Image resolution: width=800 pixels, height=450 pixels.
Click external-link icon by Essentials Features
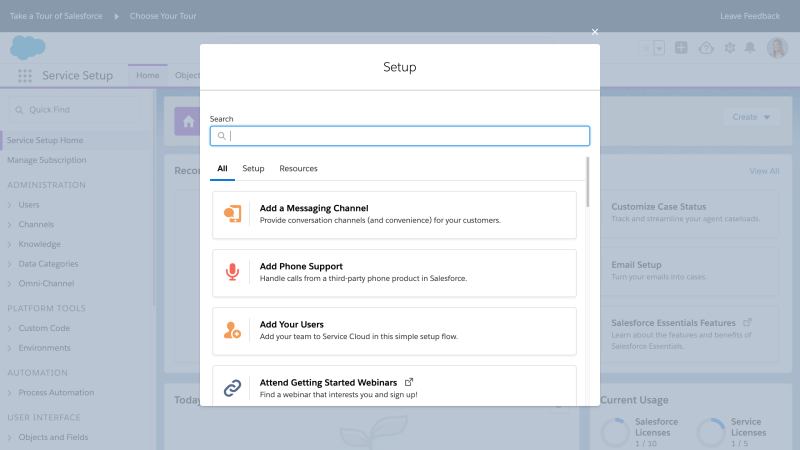(x=747, y=322)
